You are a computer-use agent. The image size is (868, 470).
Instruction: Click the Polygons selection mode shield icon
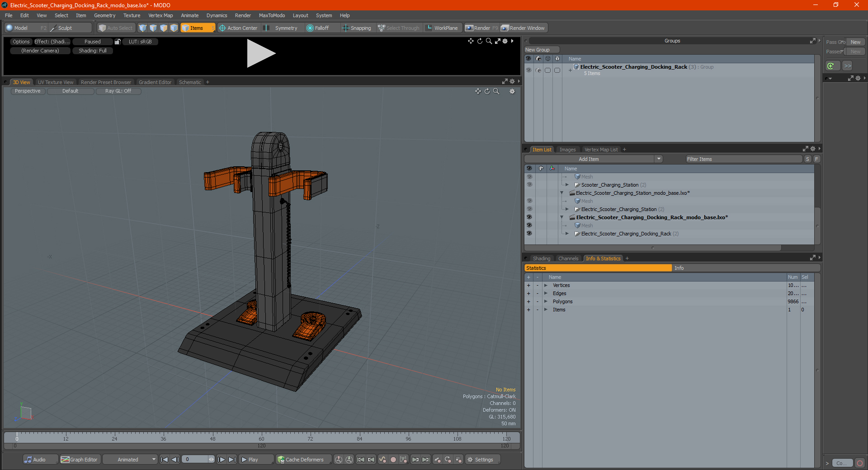pos(164,28)
